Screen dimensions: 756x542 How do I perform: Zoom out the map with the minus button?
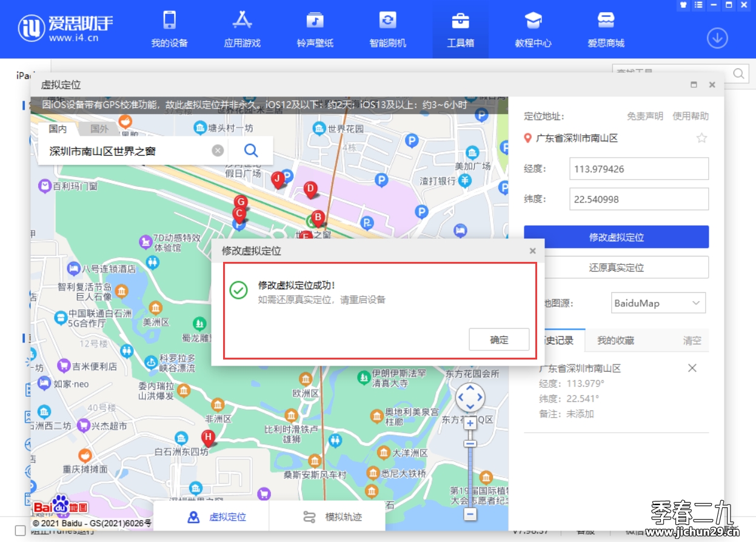(x=470, y=514)
